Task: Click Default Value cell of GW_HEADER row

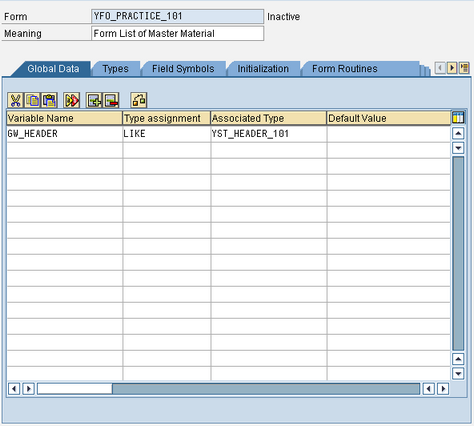Action: click(x=389, y=134)
